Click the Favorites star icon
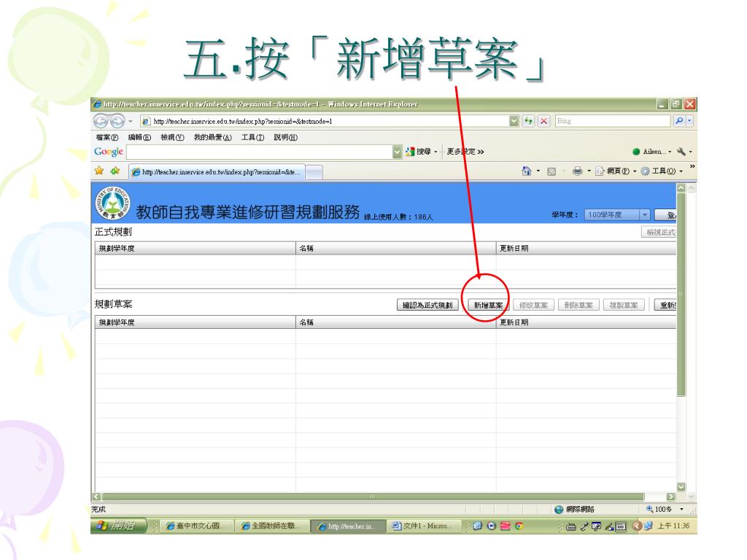This screenshot has width=747, height=560. (x=99, y=171)
